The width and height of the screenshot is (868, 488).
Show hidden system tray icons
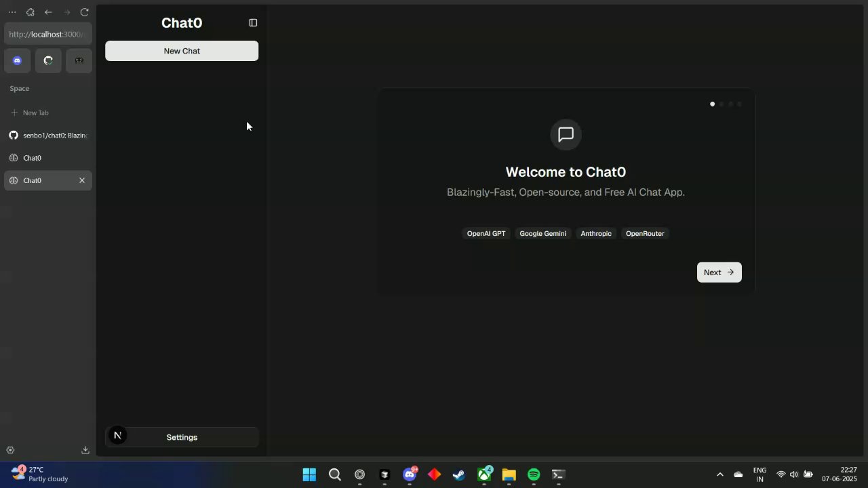(x=719, y=474)
